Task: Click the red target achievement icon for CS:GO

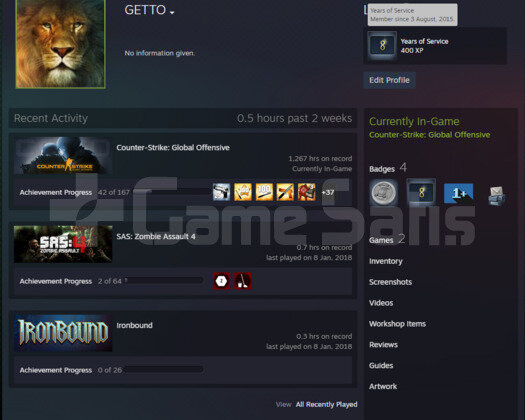Action: (x=307, y=192)
